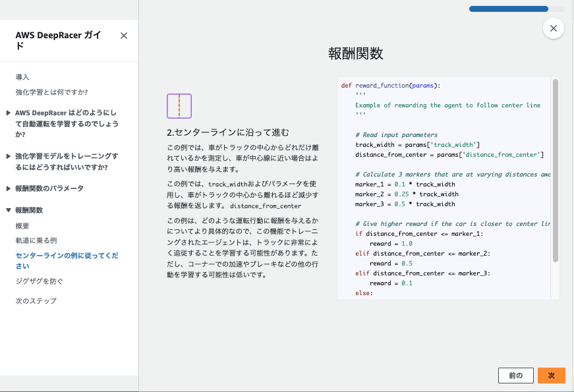Screen dimensions: 574x392
Task: Click the track_width = params['track_width'] line
Action: [417, 145]
